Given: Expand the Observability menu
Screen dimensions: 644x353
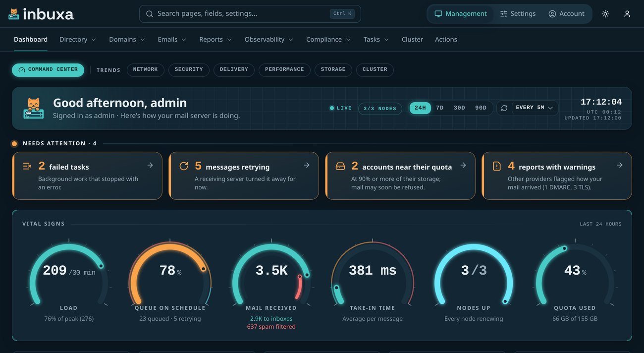Looking at the screenshot, I should [x=269, y=40].
